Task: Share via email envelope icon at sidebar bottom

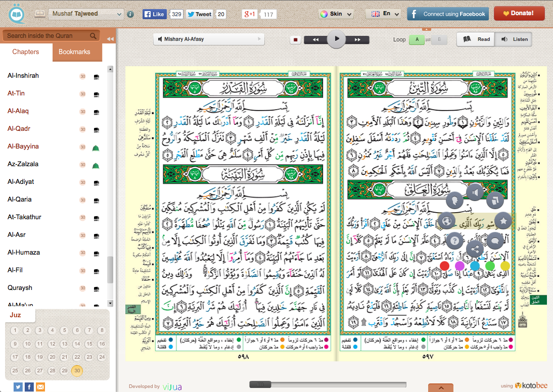Action: coord(40,387)
